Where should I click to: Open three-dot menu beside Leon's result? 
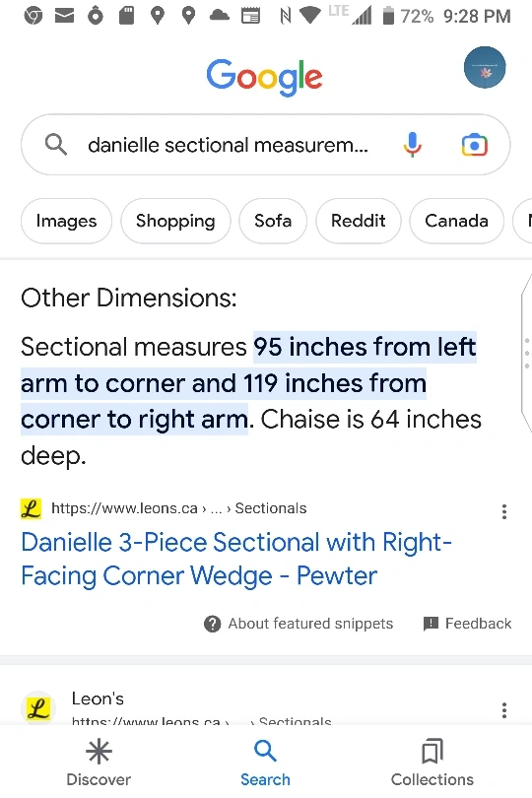504,710
